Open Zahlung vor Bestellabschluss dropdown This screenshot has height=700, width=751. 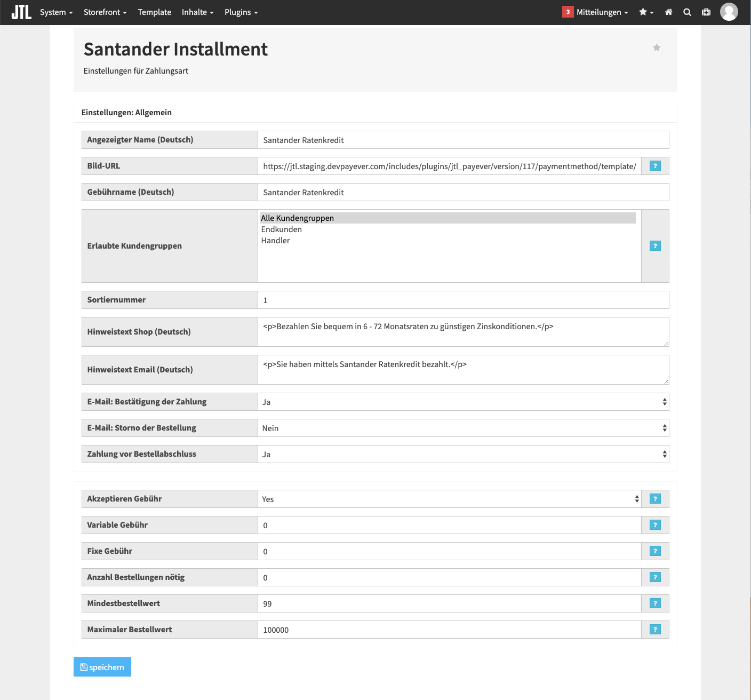point(463,454)
